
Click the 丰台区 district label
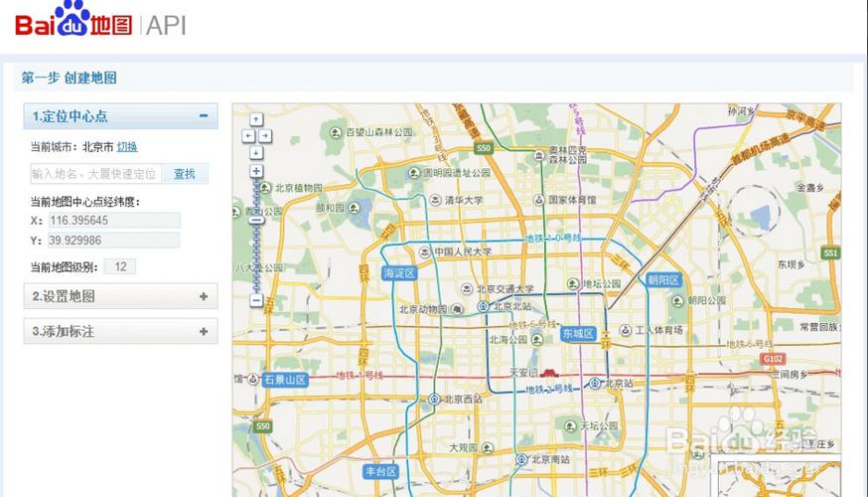click(380, 471)
